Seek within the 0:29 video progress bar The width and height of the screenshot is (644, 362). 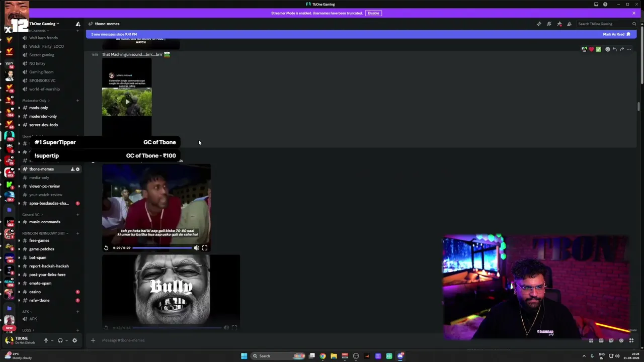click(x=162, y=248)
